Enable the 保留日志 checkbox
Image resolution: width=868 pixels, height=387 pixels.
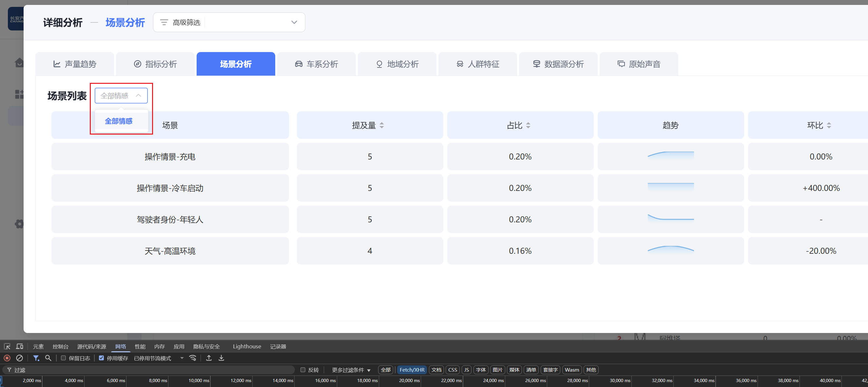(63, 358)
